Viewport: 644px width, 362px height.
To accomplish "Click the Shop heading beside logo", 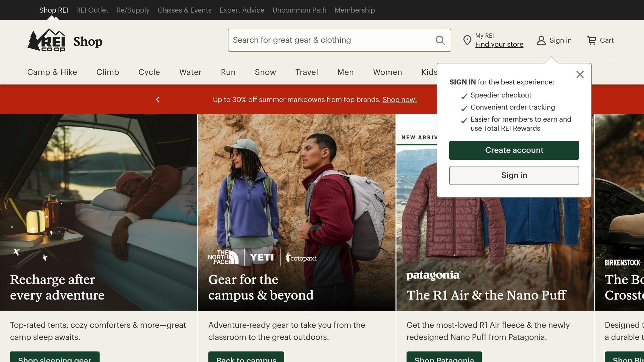I will pos(88,41).
